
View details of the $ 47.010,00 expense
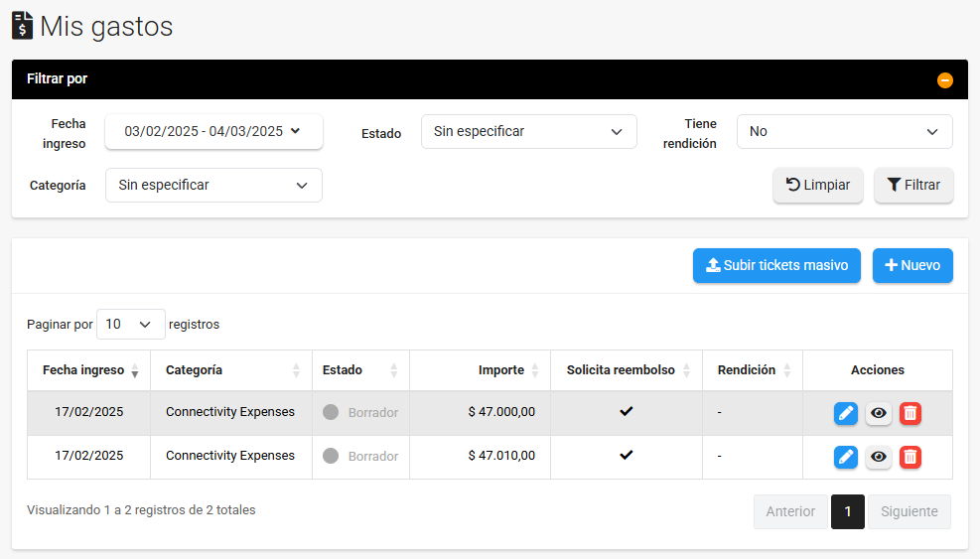pyautogui.click(x=878, y=457)
